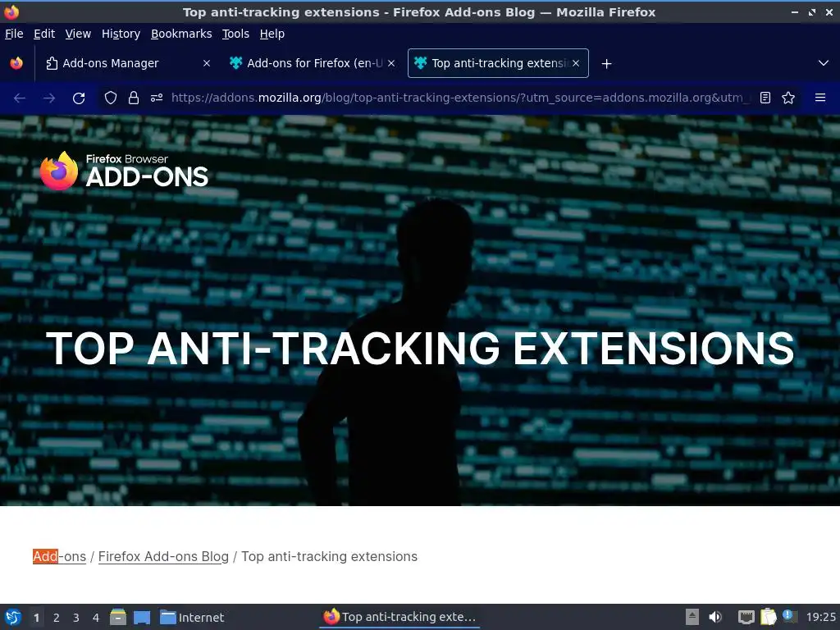Close the Add-ons Manager tab

click(x=206, y=63)
